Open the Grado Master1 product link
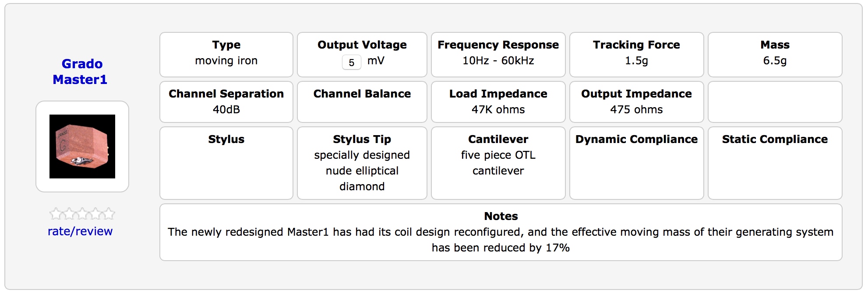868x293 pixels. click(x=81, y=72)
